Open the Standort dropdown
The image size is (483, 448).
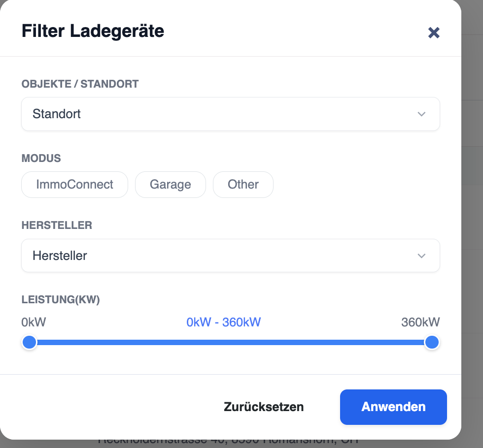(x=231, y=114)
